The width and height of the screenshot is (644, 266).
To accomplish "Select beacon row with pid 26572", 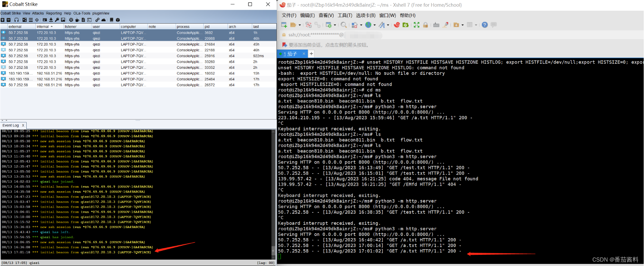I will tap(138, 85).
